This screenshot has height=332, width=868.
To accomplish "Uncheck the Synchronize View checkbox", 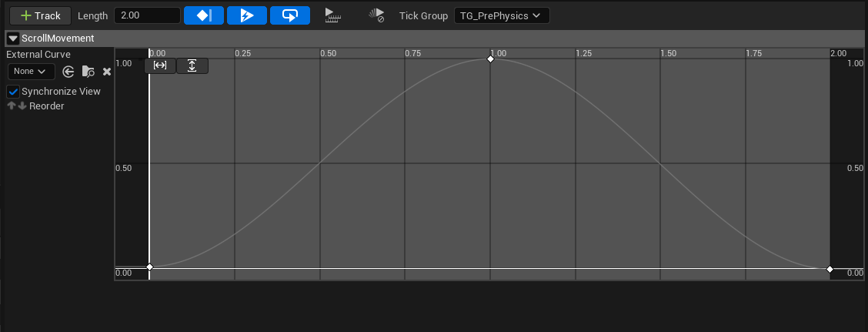I will pos(13,92).
